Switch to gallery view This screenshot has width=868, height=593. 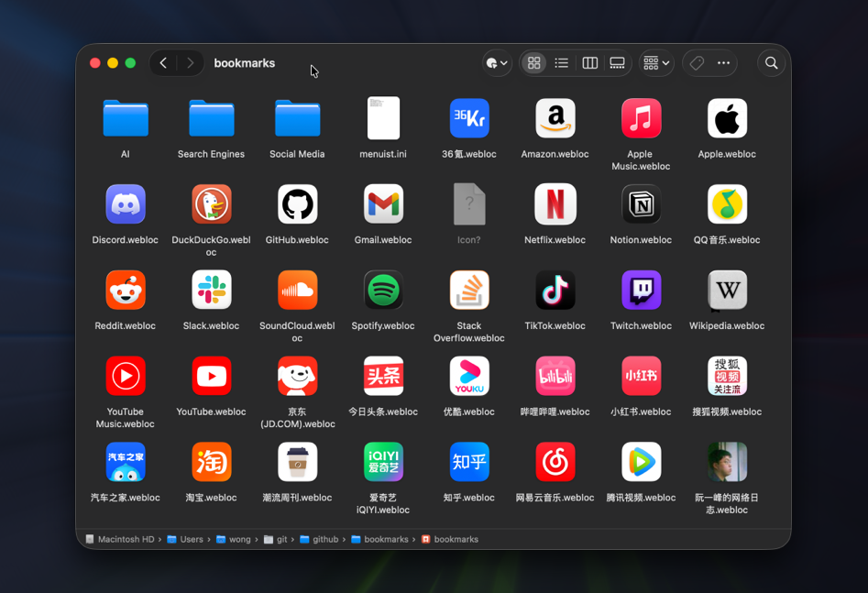pyautogui.click(x=617, y=62)
